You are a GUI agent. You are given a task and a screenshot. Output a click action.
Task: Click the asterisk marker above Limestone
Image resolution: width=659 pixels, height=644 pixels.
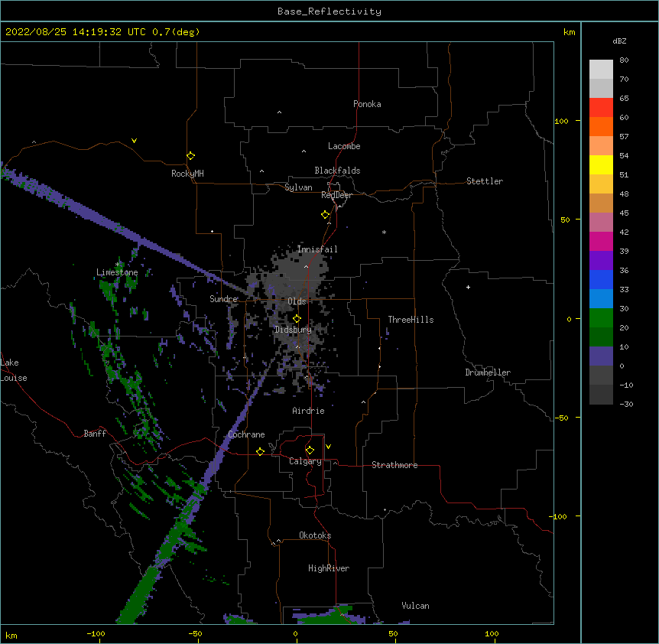[x=118, y=265]
